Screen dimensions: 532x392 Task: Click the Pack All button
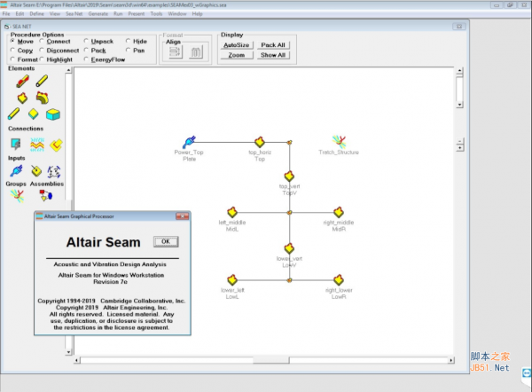click(273, 45)
